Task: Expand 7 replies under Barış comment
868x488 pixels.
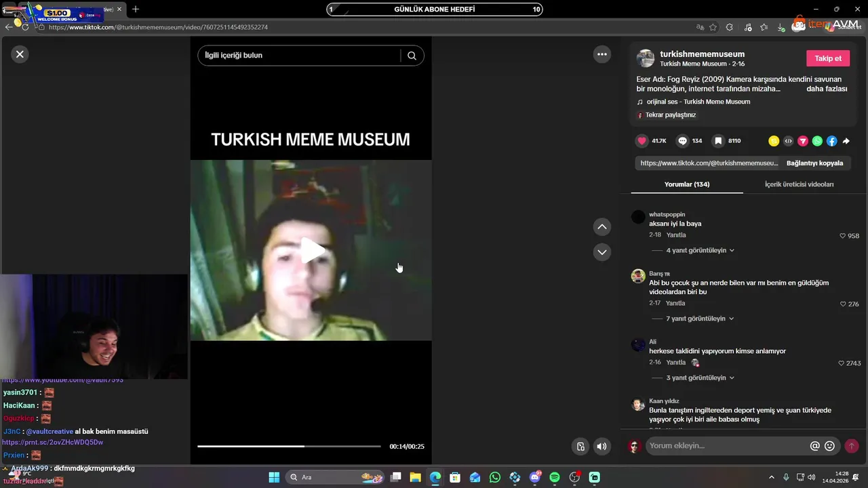Action: (700, 319)
